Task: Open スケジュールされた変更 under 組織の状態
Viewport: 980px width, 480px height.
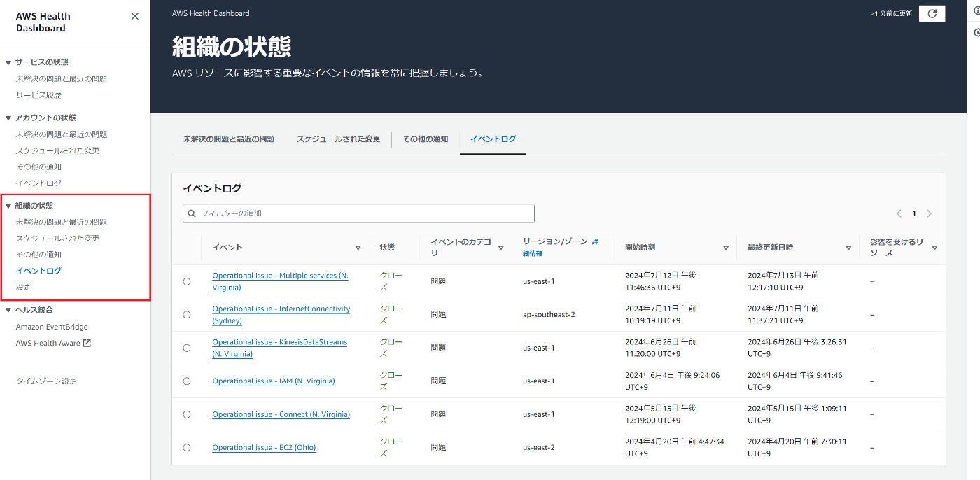Action: click(57, 239)
